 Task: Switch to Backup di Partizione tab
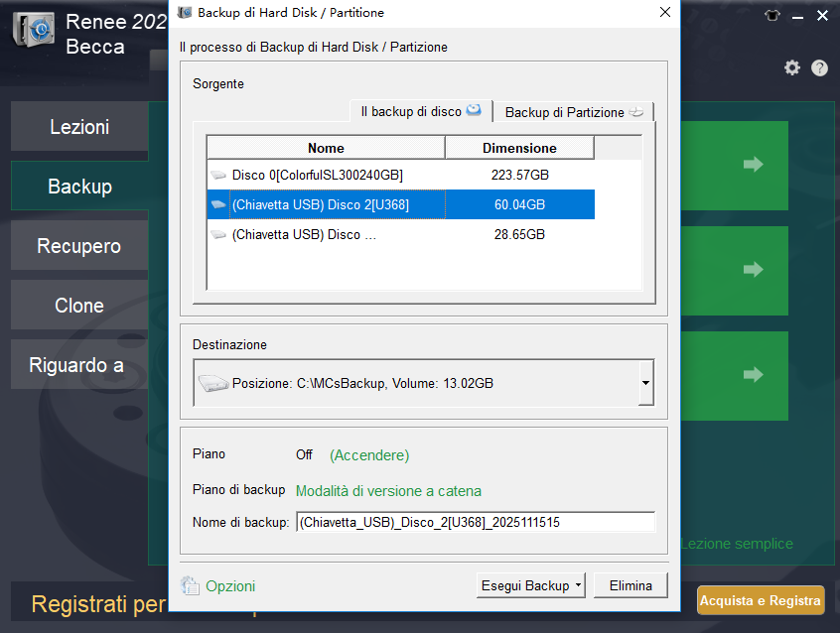[x=573, y=112]
